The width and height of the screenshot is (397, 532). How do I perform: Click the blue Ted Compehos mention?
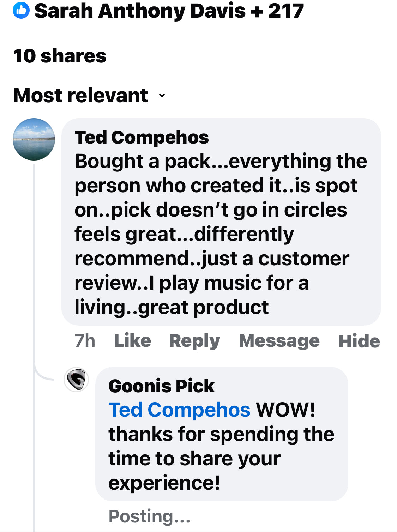[179, 410]
